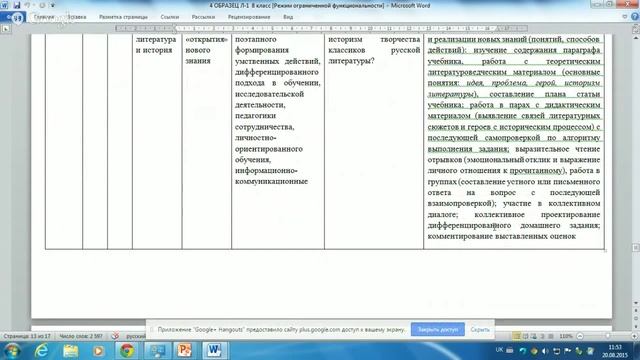Click the up arrow of the vertical scrollbar
The height and width of the screenshot is (360, 640).
[636, 38]
